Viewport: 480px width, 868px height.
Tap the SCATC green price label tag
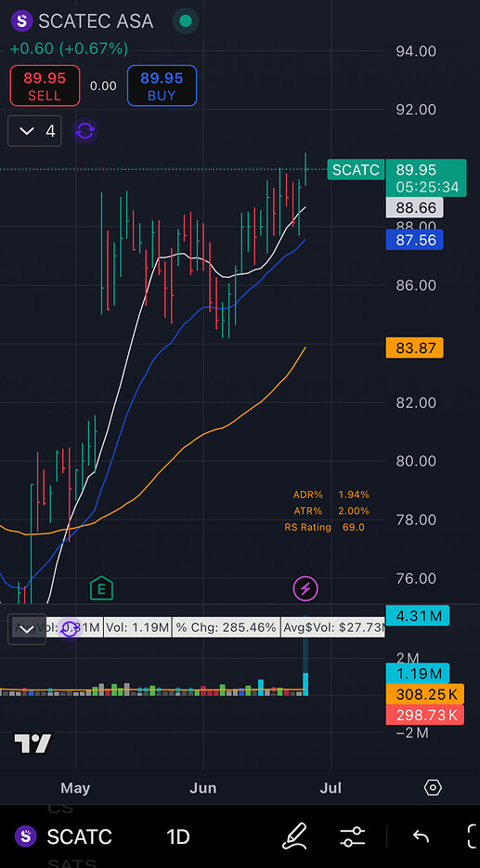pyautogui.click(x=356, y=169)
